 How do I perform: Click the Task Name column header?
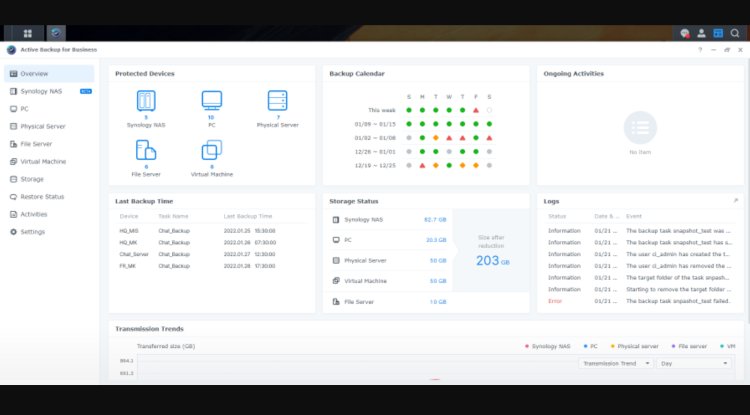pyautogui.click(x=173, y=216)
